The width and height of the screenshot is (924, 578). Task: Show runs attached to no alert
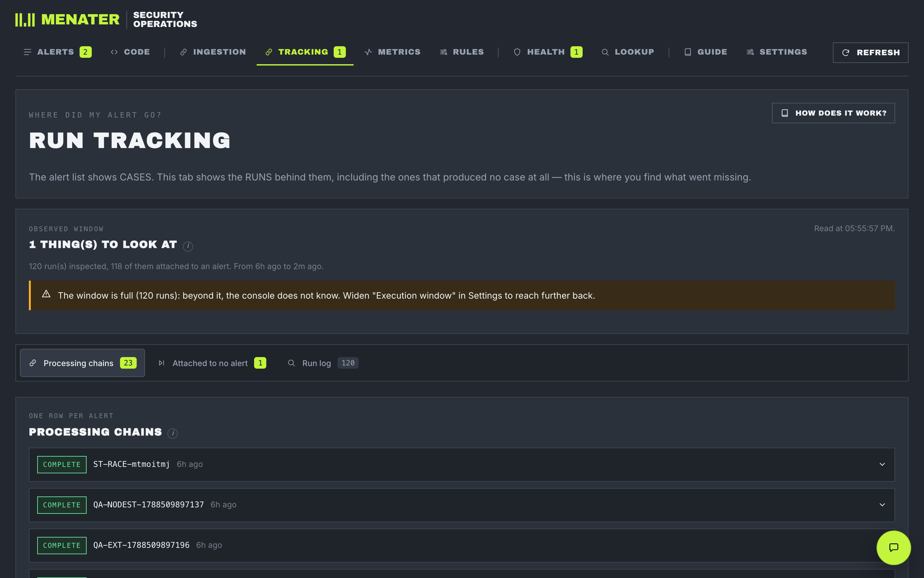[x=212, y=363]
